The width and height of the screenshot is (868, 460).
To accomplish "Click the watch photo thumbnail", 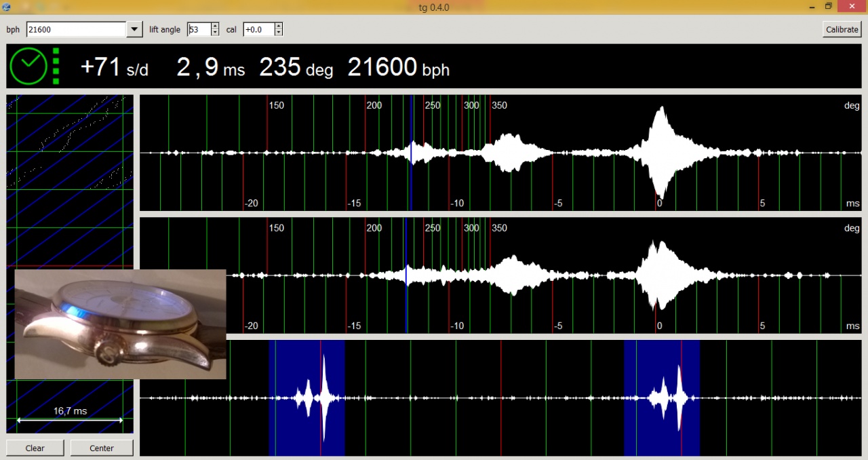I will click(120, 324).
